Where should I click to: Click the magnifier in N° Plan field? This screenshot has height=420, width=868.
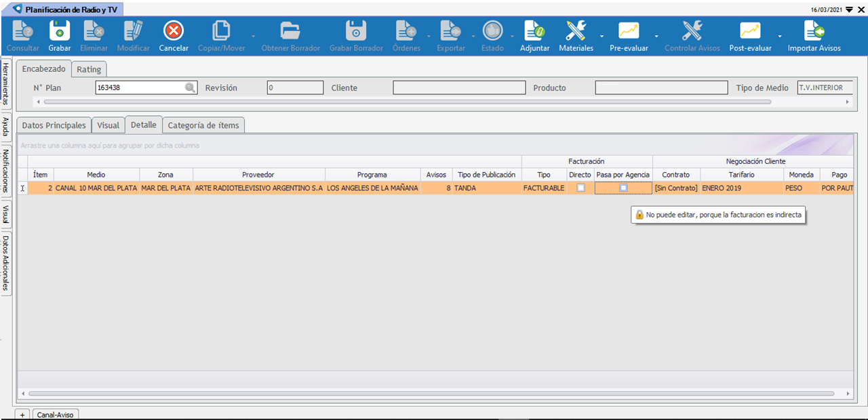click(191, 87)
